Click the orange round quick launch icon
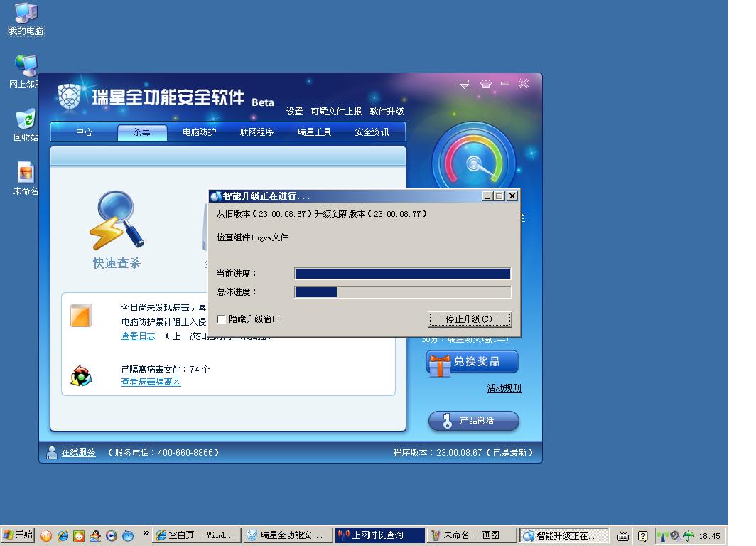The image size is (756, 546). (46, 536)
